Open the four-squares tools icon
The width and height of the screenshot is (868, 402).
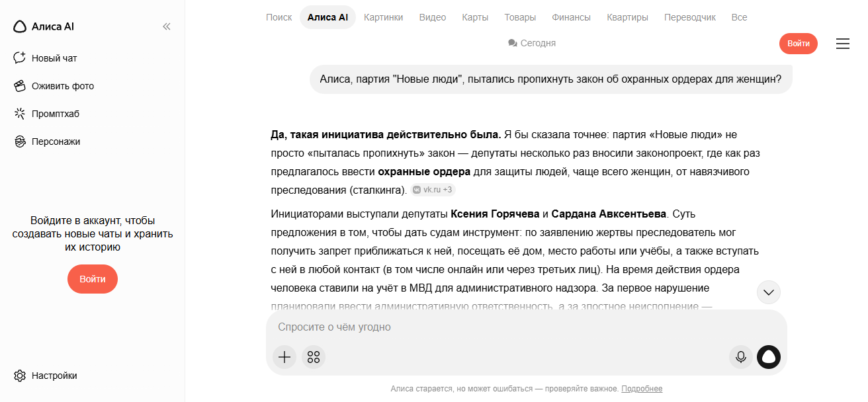click(314, 357)
